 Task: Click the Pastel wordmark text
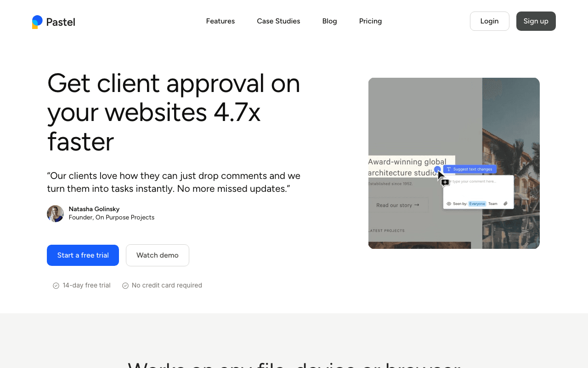coord(61,22)
